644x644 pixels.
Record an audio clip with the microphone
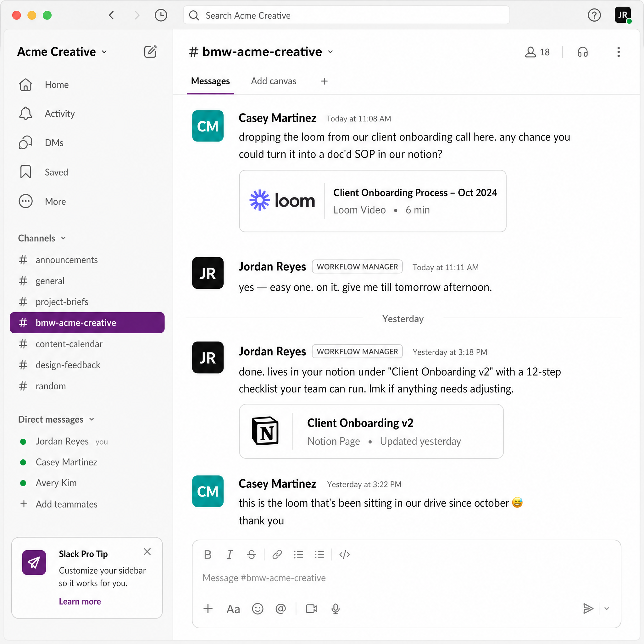[336, 609]
